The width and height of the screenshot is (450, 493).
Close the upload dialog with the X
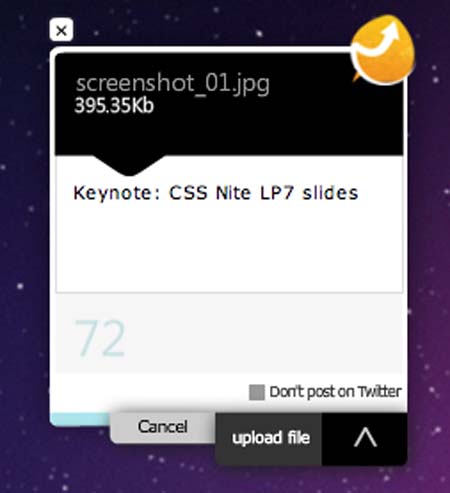61,30
